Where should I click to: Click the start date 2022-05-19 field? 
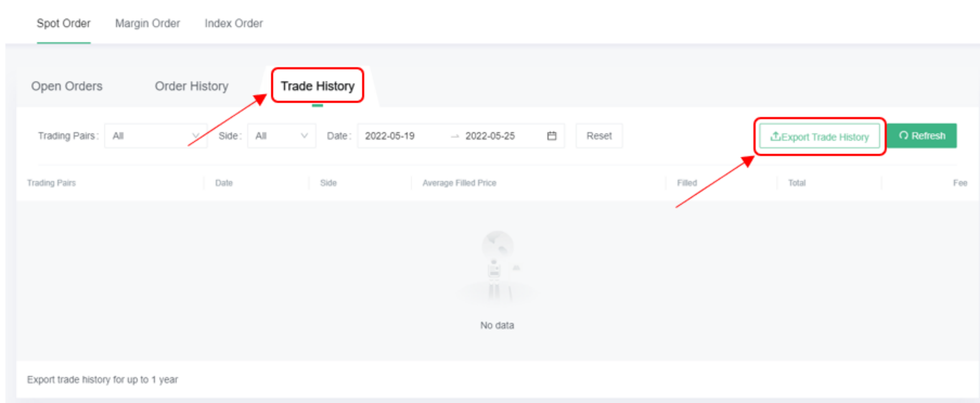390,136
